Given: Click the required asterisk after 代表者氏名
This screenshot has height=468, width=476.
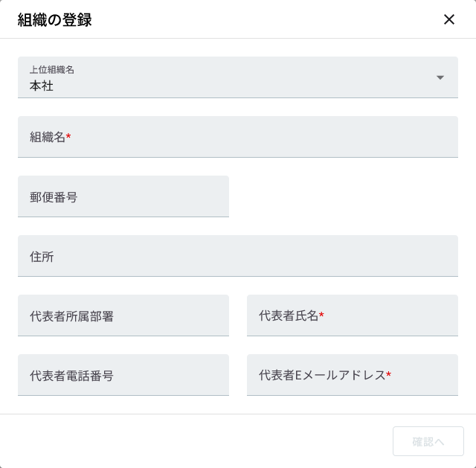Looking at the screenshot, I should (321, 315).
